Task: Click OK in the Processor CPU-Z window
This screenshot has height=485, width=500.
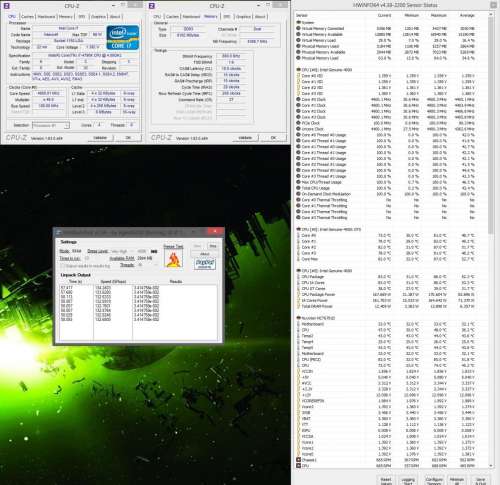Action: click(x=128, y=138)
